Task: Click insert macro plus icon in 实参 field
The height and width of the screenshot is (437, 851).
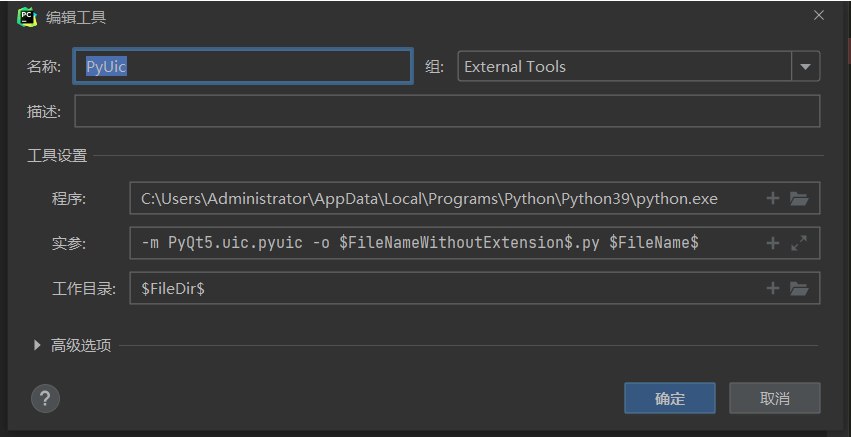Action: pos(772,243)
